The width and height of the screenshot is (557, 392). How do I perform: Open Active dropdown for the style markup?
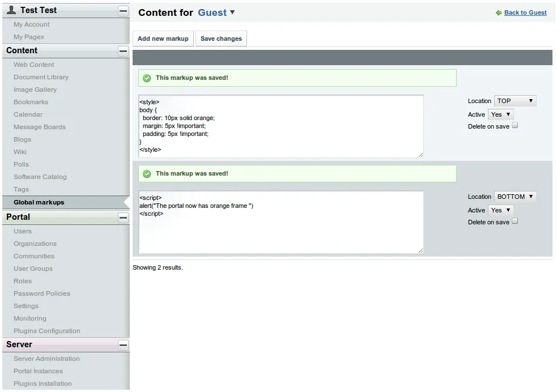500,114
